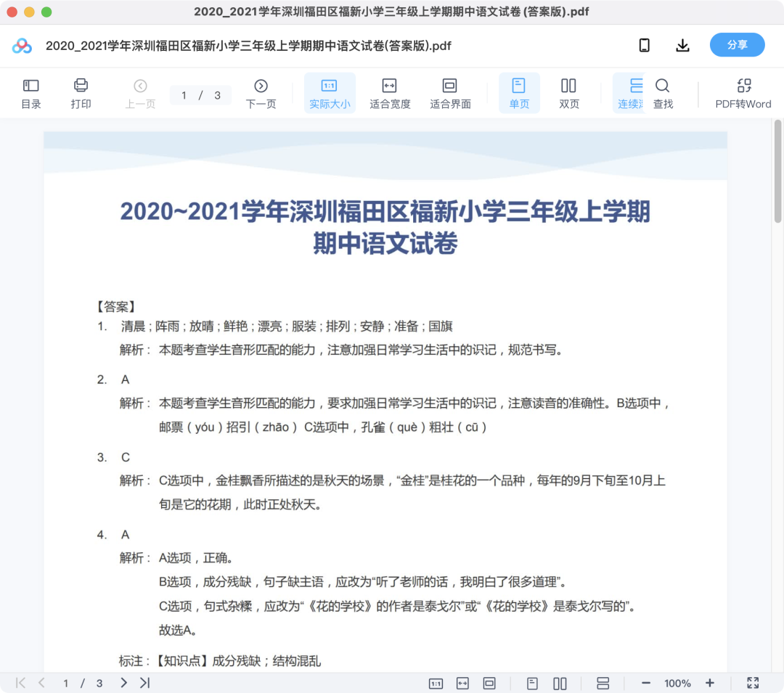Click bottom bar double page icon
The height and width of the screenshot is (693, 784).
tap(560, 684)
